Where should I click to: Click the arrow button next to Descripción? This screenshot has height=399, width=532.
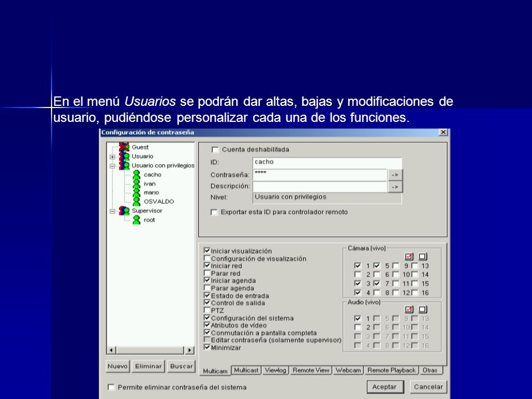(x=395, y=187)
